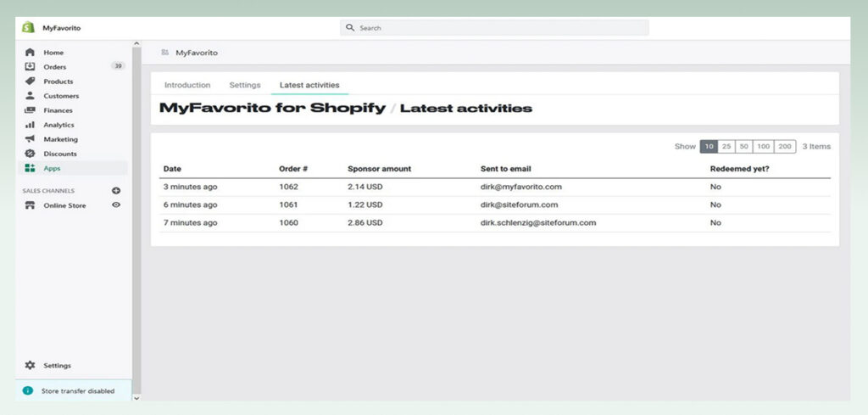Click the search magnifier icon
Screen dimensions: 868x415
(350, 28)
